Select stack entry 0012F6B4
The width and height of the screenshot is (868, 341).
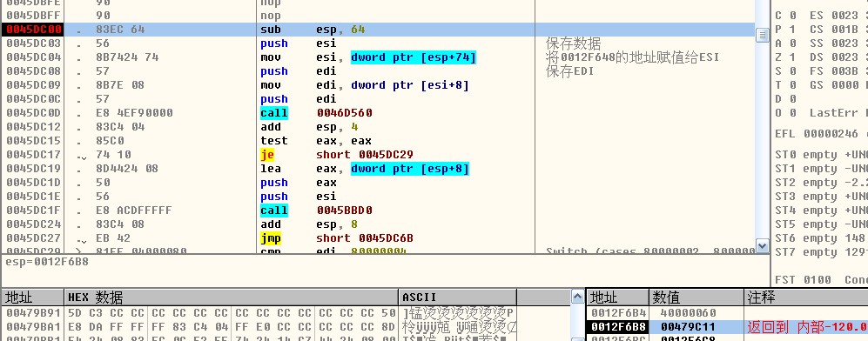pos(618,313)
